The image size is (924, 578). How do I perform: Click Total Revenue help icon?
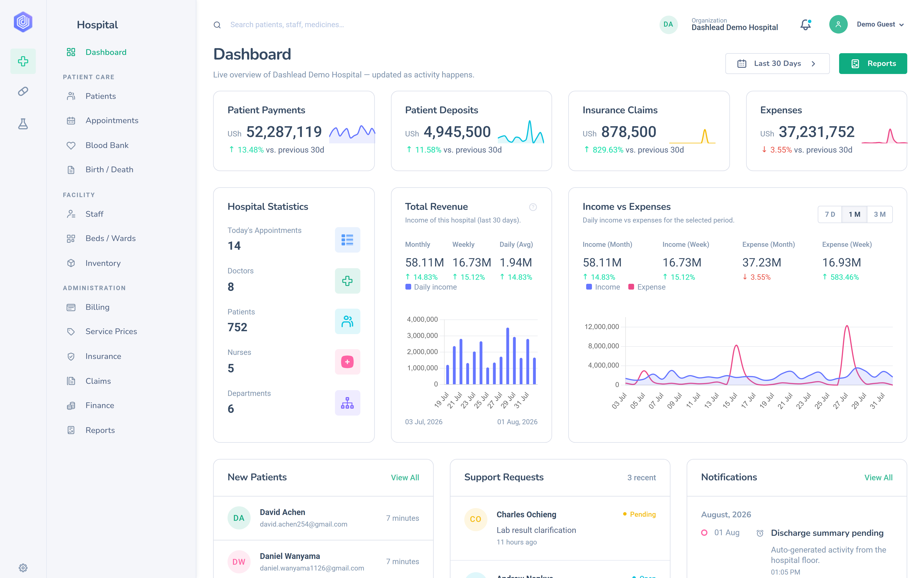(533, 207)
